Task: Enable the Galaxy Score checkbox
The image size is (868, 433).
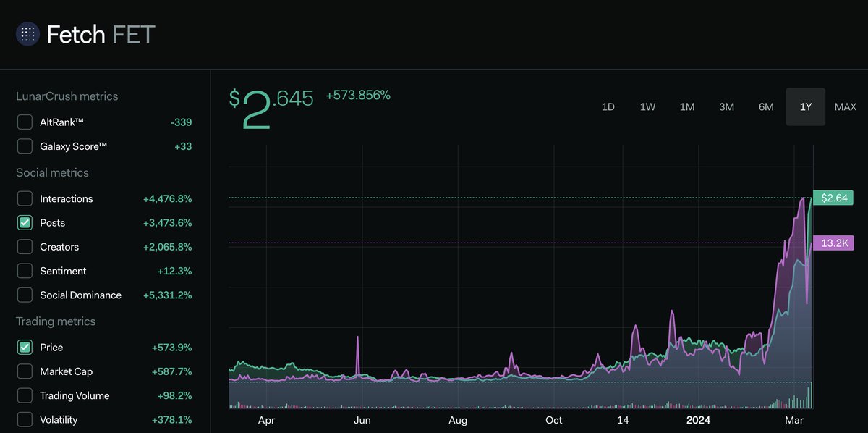Action: (x=25, y=146)
